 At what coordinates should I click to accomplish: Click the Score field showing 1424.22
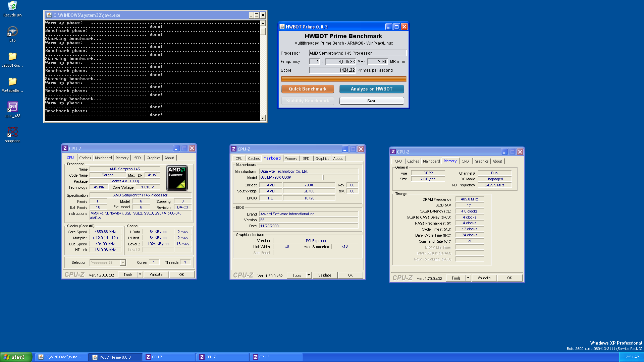coord(332,70)
